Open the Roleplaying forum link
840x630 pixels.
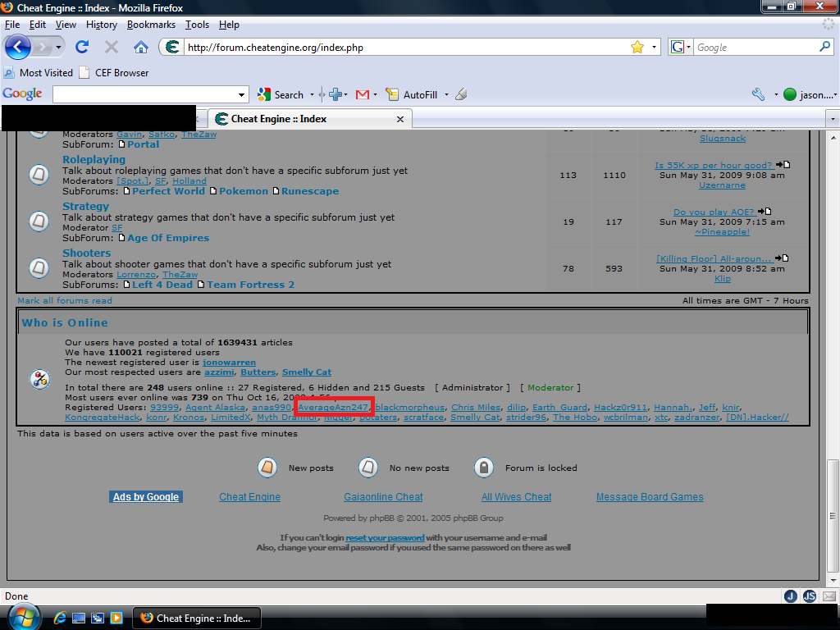point(94,159)
